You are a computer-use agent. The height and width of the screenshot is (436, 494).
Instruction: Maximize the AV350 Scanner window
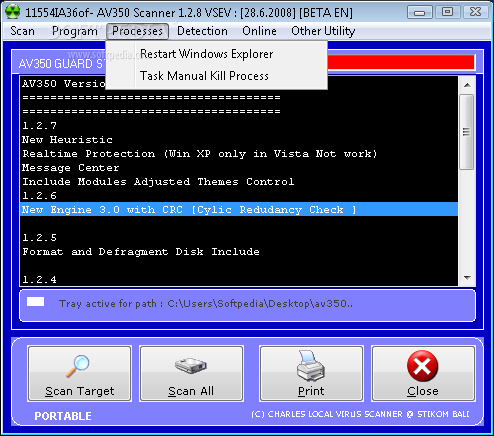tap(447, 13)
